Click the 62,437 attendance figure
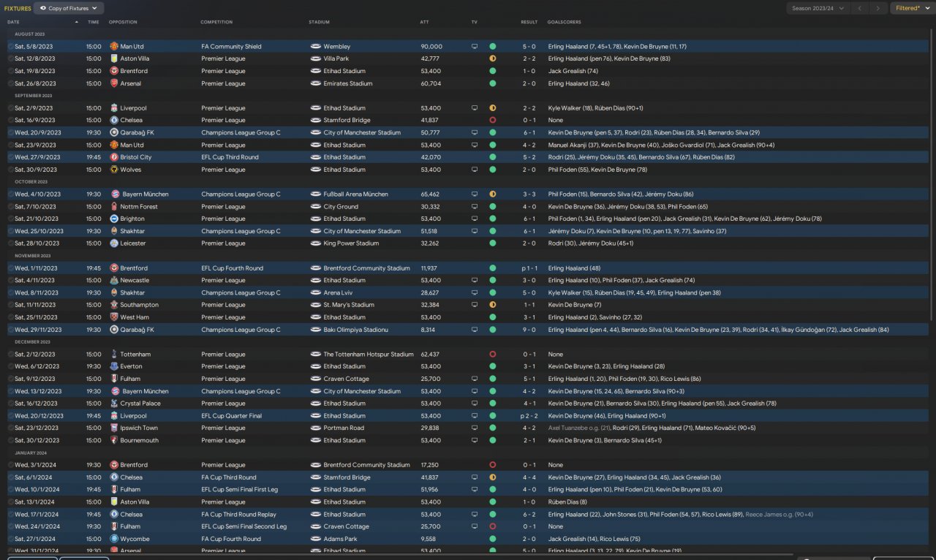The height and width of the screenshot is (560, 936). (x=430, y=355)
